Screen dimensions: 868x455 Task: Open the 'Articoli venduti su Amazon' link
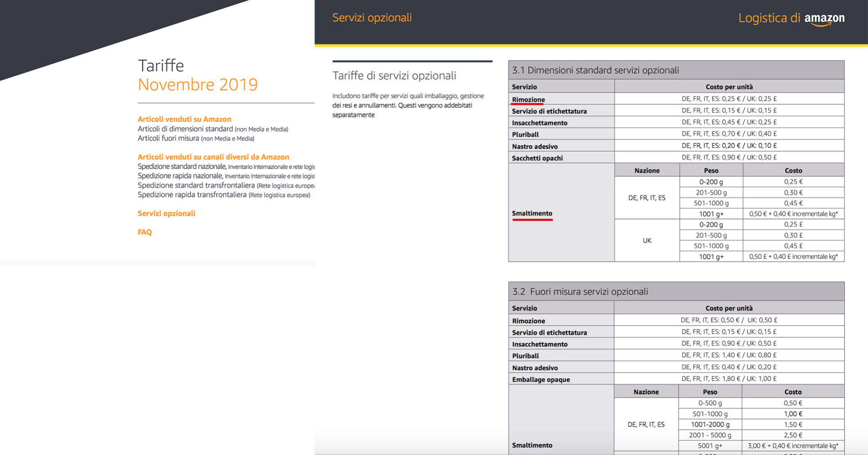pyautogui.click(x=184, y=119)
